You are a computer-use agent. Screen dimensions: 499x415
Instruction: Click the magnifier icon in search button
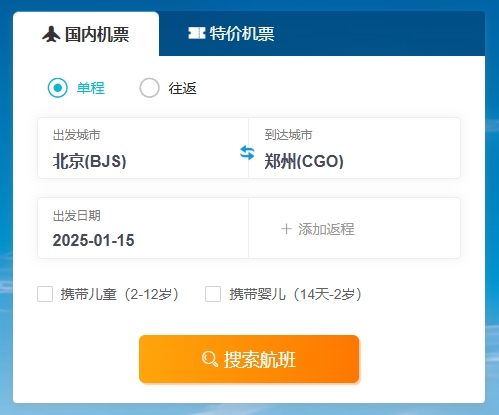[x=210, y=359]
